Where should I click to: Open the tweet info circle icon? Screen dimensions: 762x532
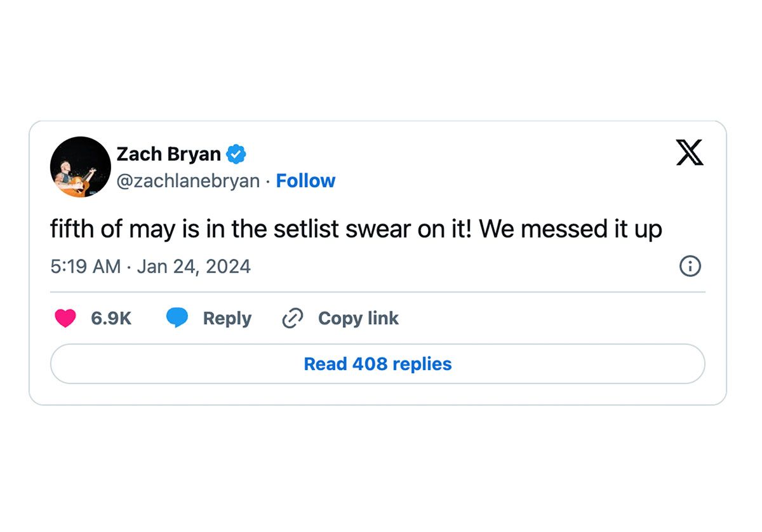click(x=690, y=267)
